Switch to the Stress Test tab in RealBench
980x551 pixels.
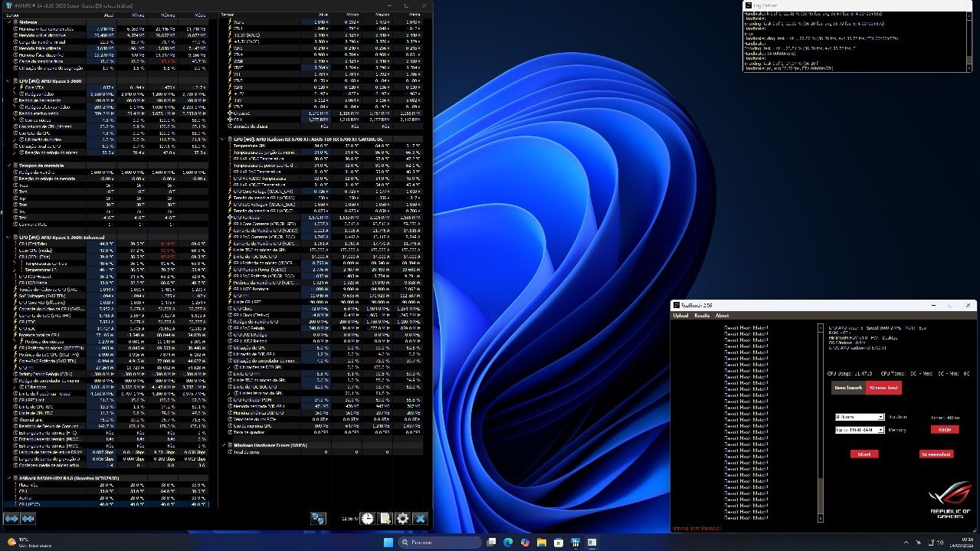coord(883,388)
